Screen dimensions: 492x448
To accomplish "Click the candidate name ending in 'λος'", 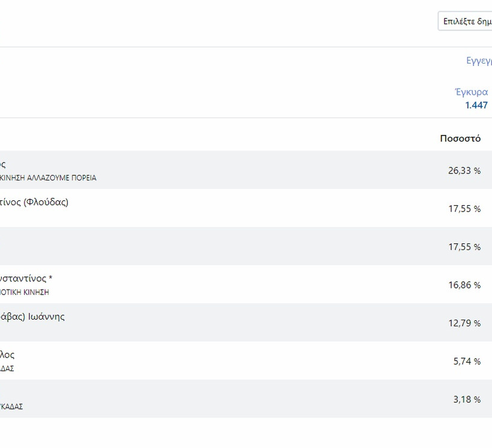I will click(x=7, y=354).
